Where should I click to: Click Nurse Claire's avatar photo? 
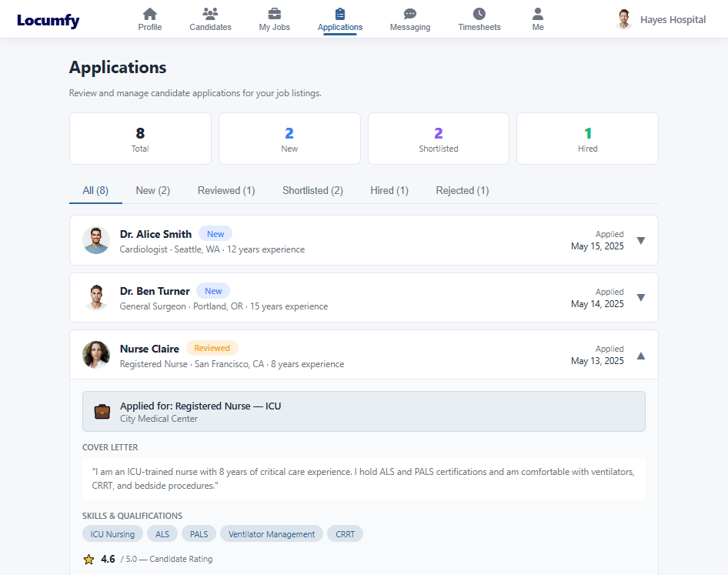(x=96, y=355)
